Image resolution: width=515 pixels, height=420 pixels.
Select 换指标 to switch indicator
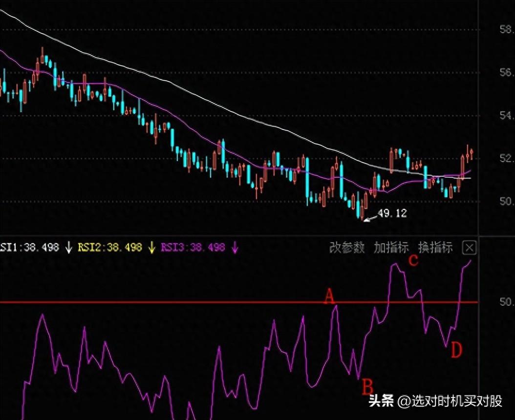tap(435, 248)
